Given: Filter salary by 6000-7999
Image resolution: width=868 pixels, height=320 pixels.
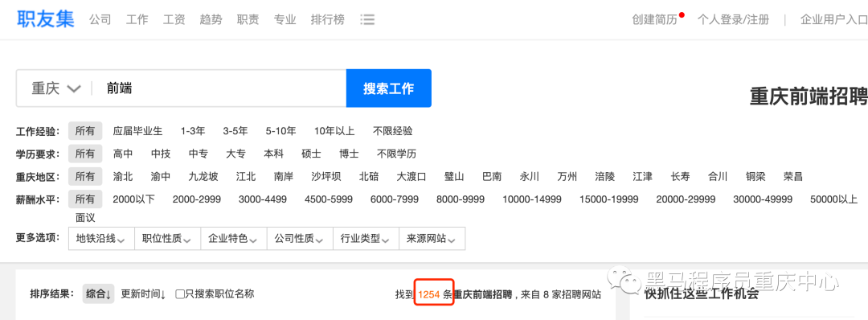Looking at the screenshot, I should tap(394, 199).
